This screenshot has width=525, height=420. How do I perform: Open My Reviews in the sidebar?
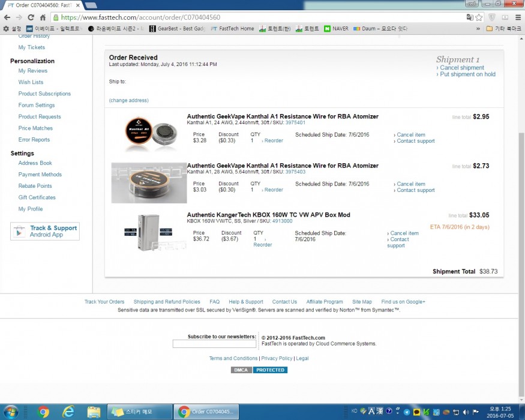point(32,71)
